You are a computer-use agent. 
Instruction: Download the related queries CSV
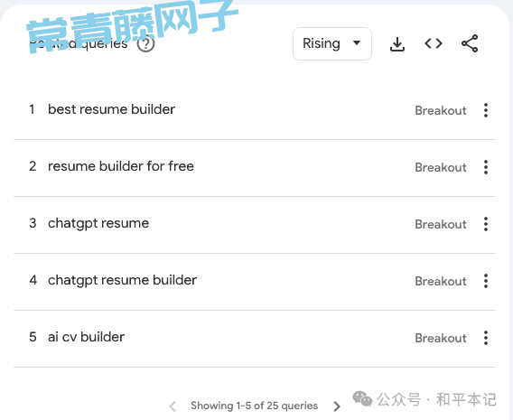click(x=397, y=44)
